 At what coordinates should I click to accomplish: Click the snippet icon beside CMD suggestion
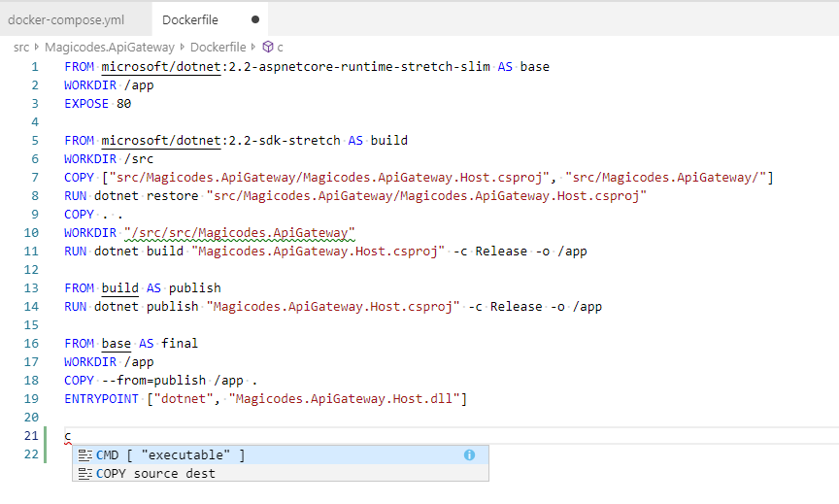[x=85, y=454]
